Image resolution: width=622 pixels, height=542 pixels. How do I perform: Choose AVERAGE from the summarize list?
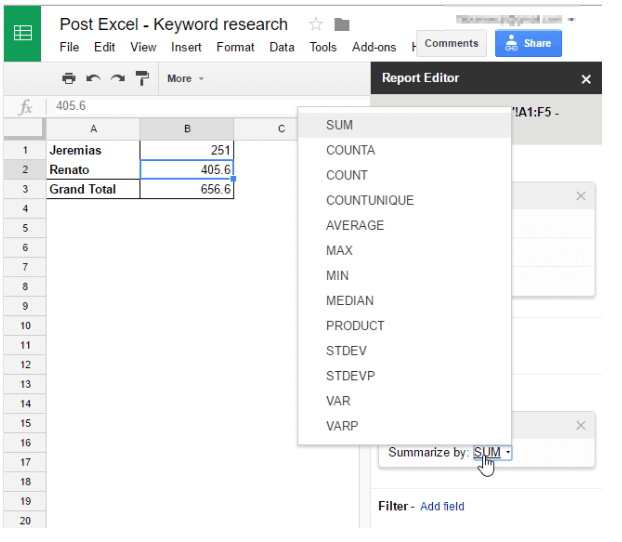tap(354, 225)
